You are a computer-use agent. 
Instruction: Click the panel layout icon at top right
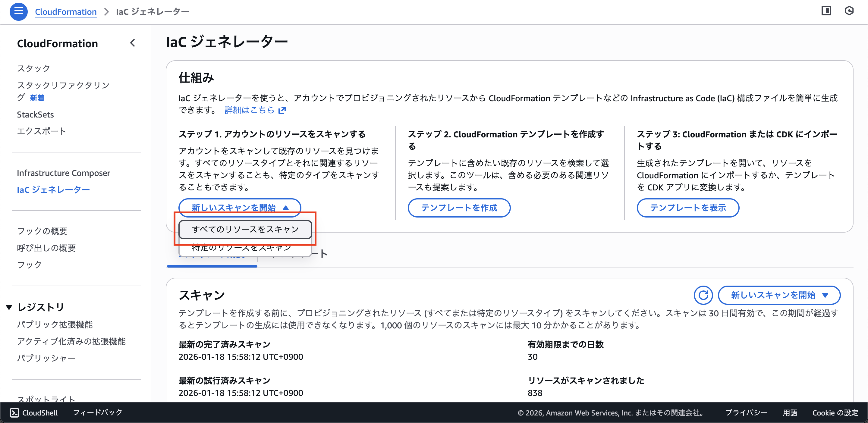coord(826,11)
